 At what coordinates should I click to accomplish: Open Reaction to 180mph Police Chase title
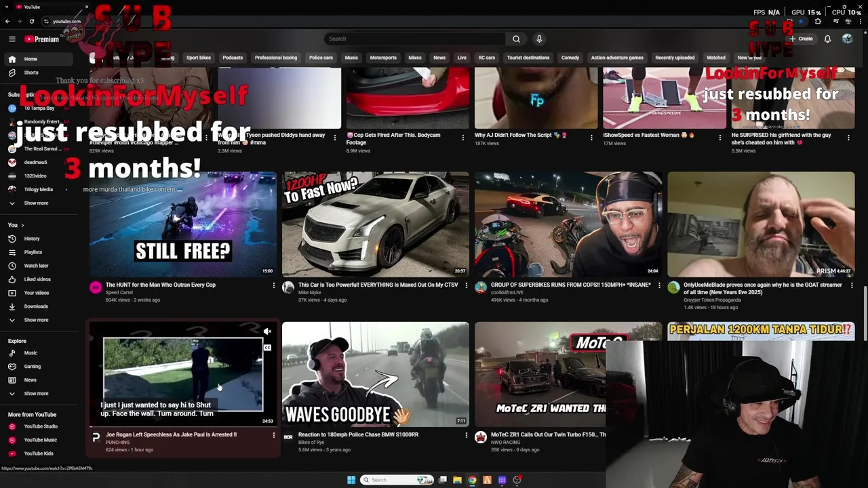[x=359, y=435]
